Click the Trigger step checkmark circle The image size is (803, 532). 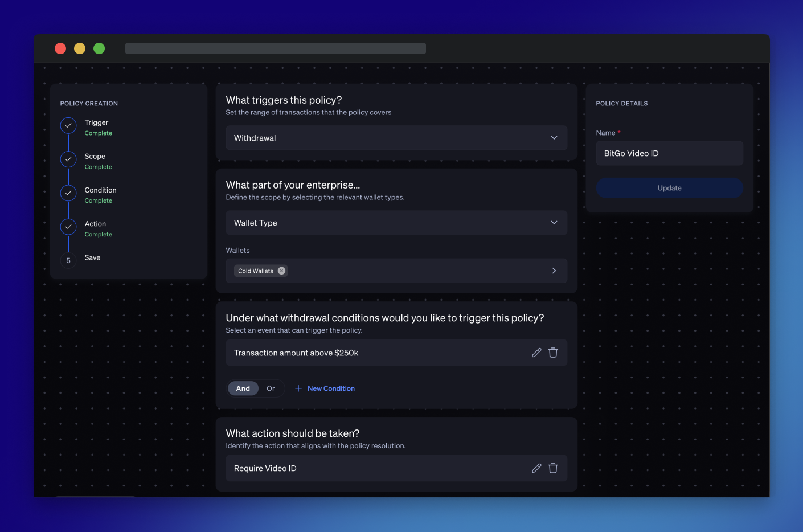(x=68, y=125)
